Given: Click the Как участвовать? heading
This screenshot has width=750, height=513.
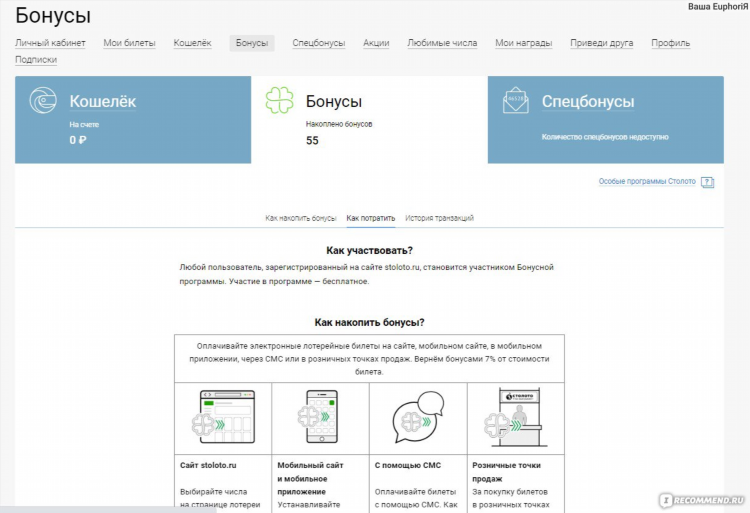Looking at the screenshot, I should click(369, 251).
